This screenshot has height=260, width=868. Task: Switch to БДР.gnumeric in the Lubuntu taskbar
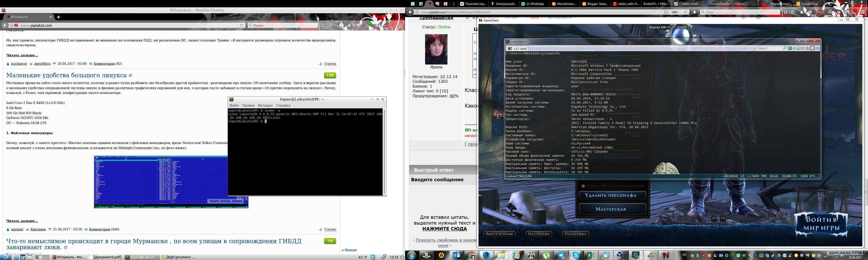click(x=179, y=257)
